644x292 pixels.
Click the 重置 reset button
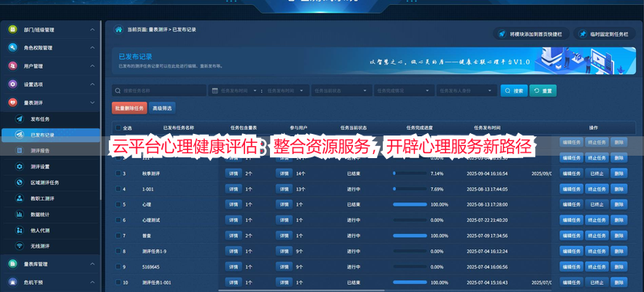point(543,91)
